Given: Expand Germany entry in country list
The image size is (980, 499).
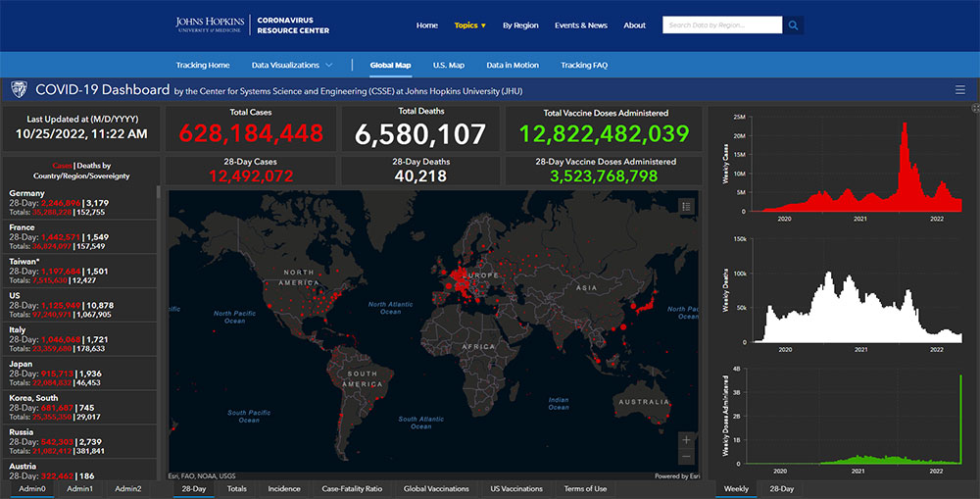Looking at the screenshot, I should click(x=78, y=202).
